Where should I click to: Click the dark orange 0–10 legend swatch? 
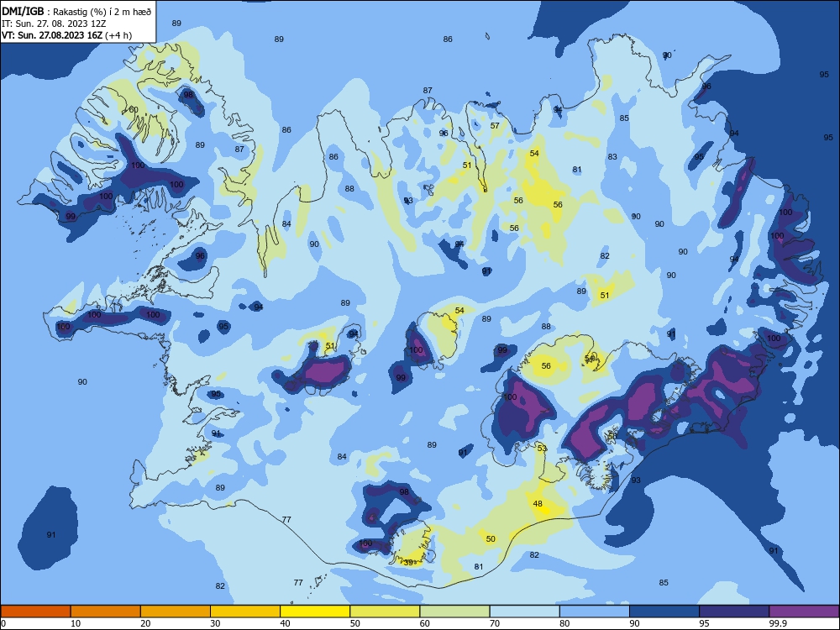coord(35,612)
